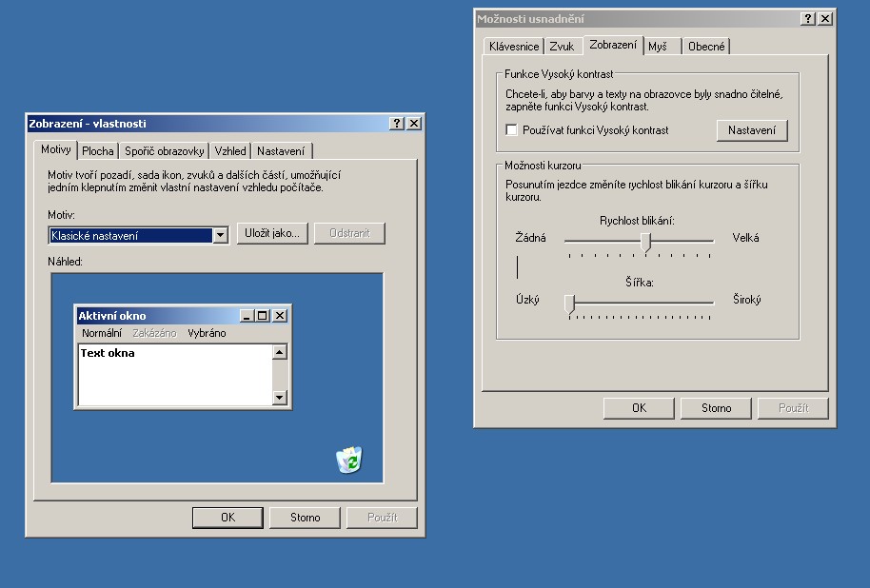Click close icon of Aktivní okno preview
This screenshot has height=588, width=870.
(x=280, y=316)
